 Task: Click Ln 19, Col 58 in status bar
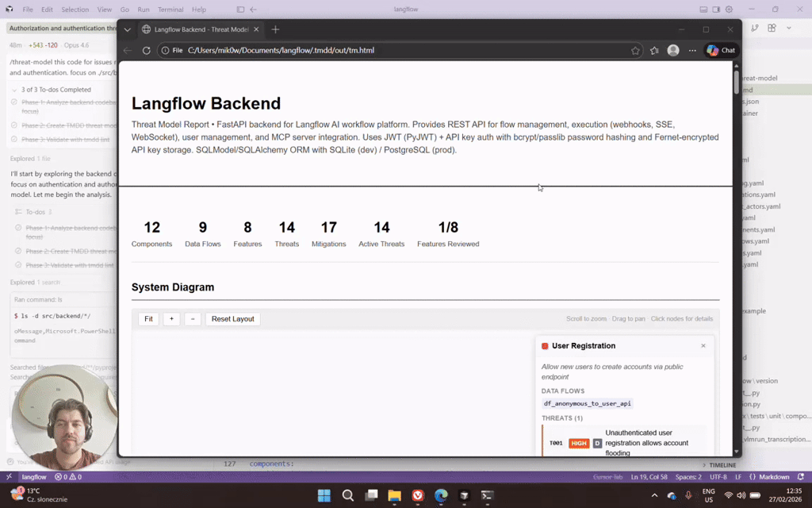coord(649,477)
